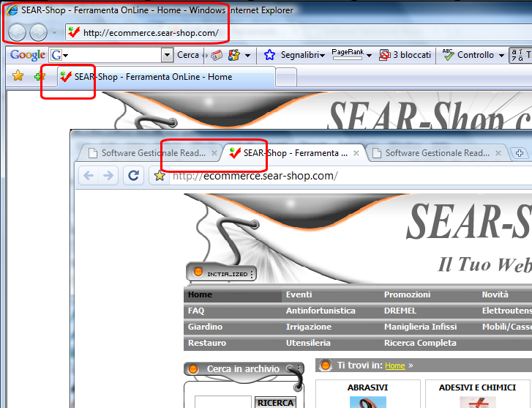Close the SEAR-Shop Chrome tab
Screen dimensions: 532x408
tap(356, 153)
